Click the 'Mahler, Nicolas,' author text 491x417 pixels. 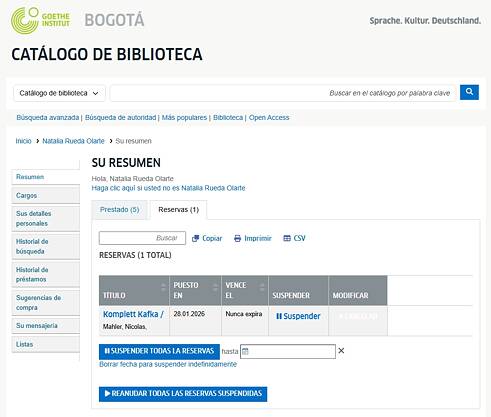coord(124,326)
